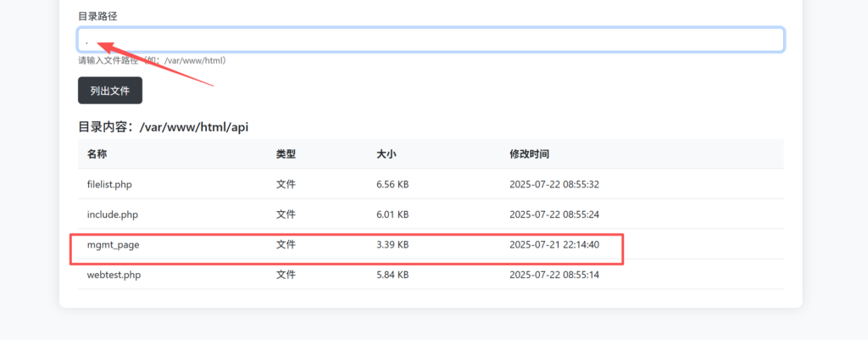
Task: Click the 目录路径 field label
Action: 97,16
